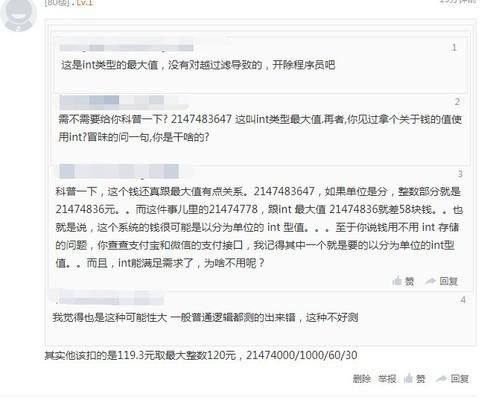The height and width of the screenshot is (400, 502).
Task: Report the comment using 举报
Action: click(x=387, y=379)
